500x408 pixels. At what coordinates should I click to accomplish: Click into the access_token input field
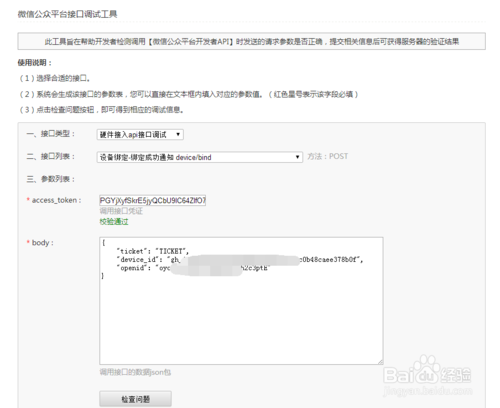click(x=153, y=200)
